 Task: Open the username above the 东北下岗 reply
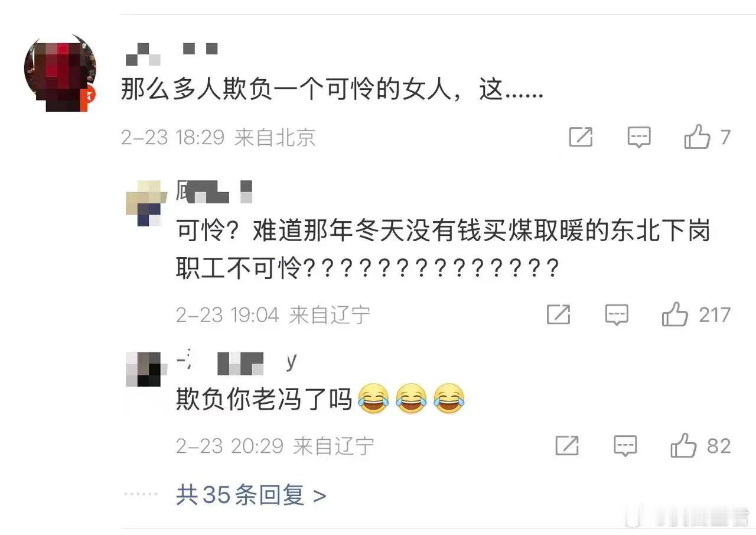click(x=214, y=192)
